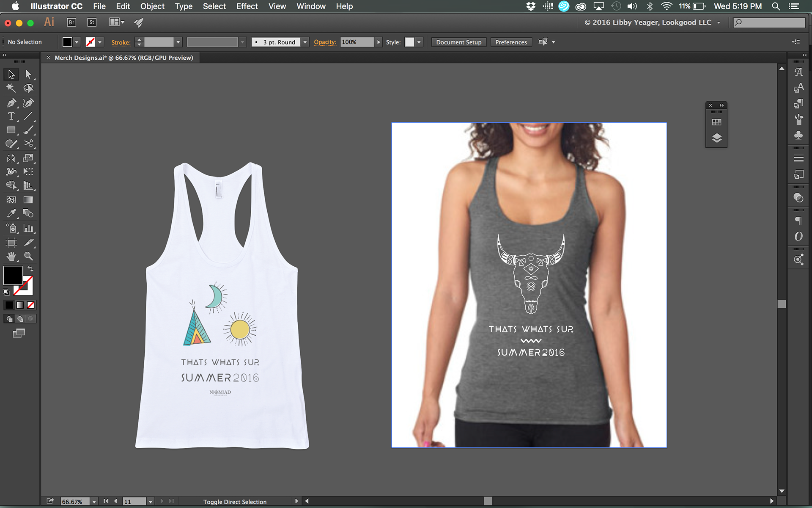812x508 pixels.
Task: Set fill to None in toolbox
Action: click(x=31, y=305)
